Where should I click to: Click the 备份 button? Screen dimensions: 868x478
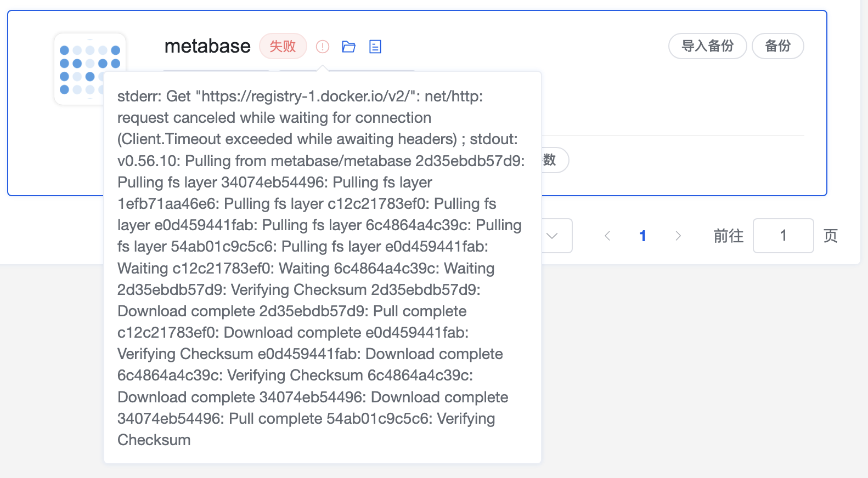[777, 46]
